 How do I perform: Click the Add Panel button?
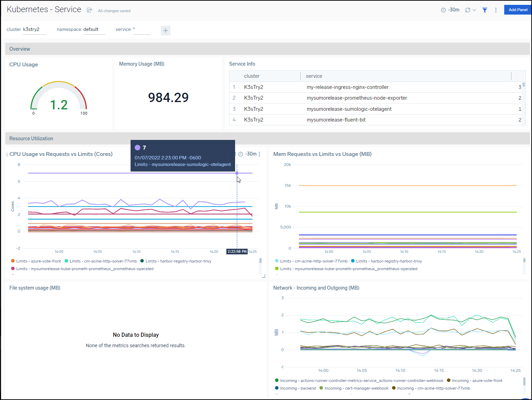518,10
